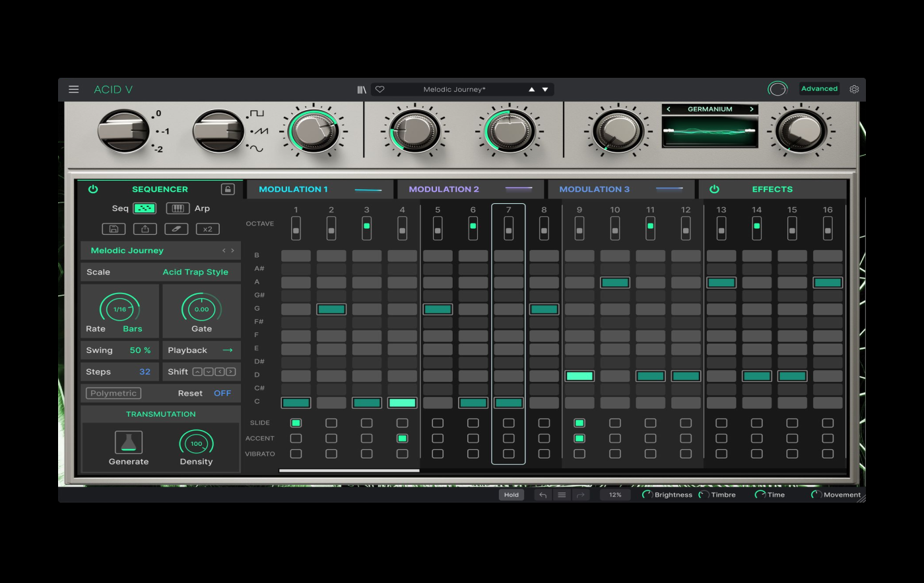
Task: Switch to the Effects tab
Action: point(772,189)
